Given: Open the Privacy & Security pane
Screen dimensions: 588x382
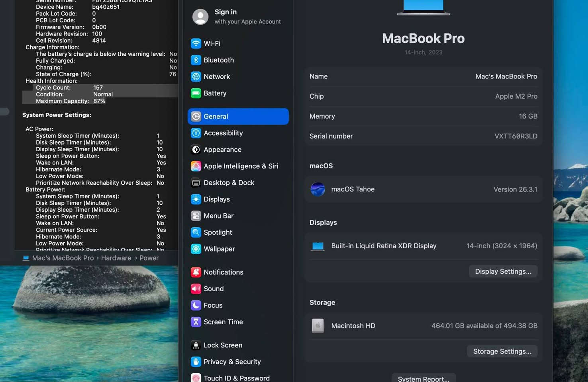Looking at the screenshot, I should point(238,362).
